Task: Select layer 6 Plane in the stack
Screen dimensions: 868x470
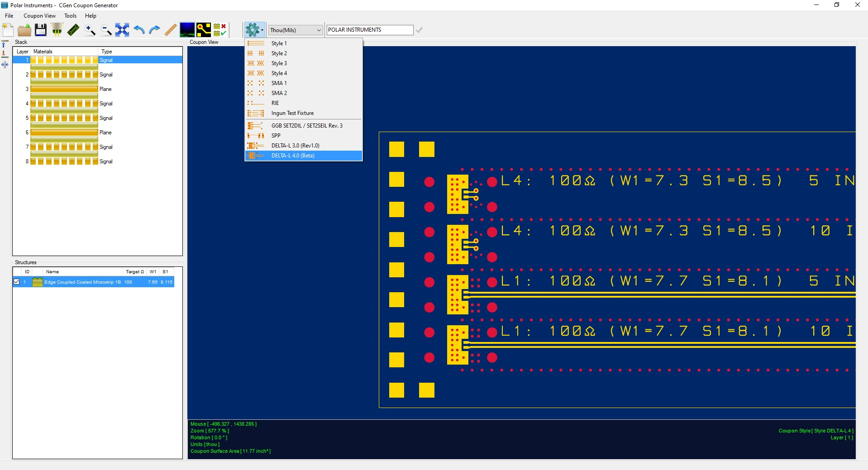Action: [97, 133]
